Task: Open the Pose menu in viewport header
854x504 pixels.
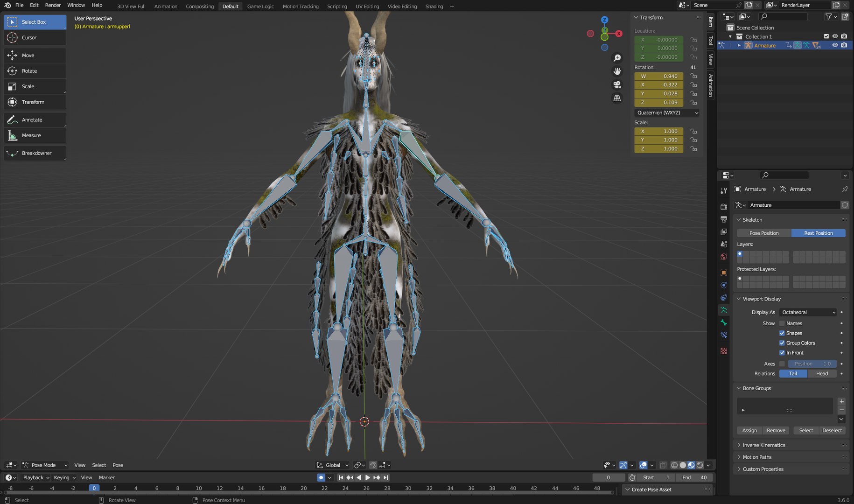Action: tap(118, 465)
